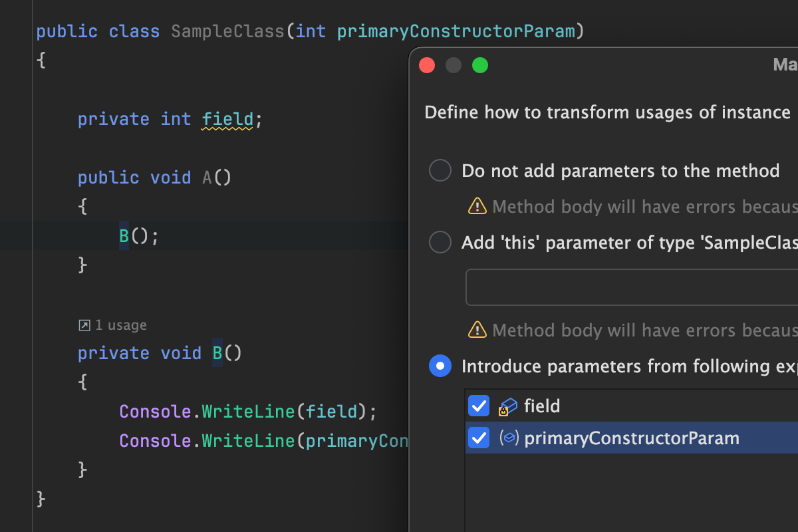Click the green zoom button of the dialog
The image size is (798, 532).
coord(480,65)
